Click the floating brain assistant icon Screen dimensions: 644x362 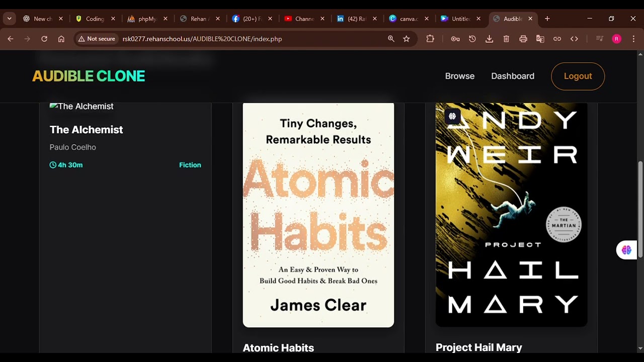coord(626,250)
